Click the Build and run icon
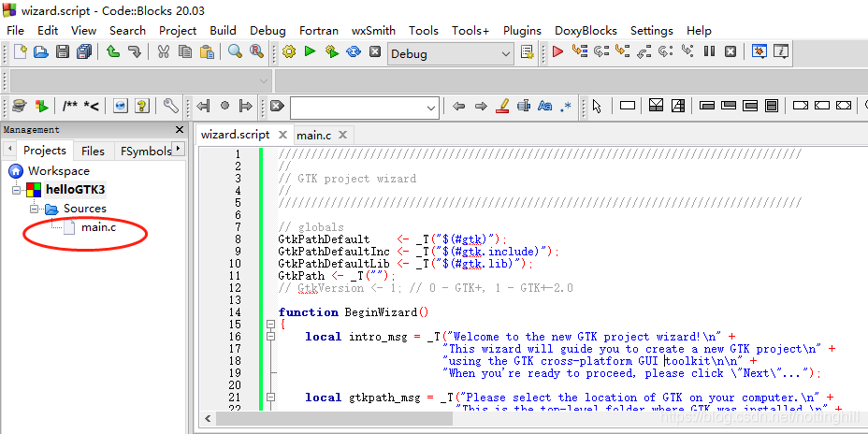The image size is (868, 434). tap(332, 52)
